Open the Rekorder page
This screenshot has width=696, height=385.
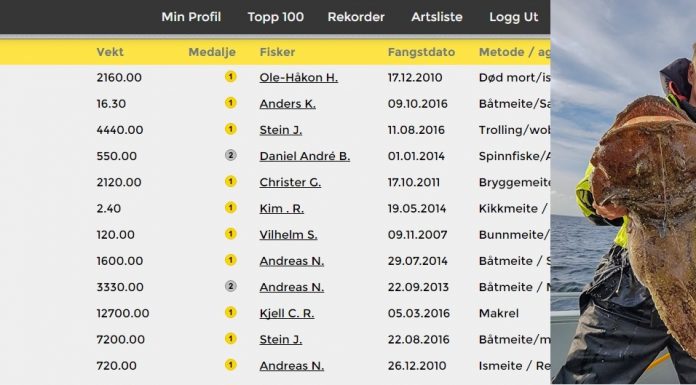(356, 17)
